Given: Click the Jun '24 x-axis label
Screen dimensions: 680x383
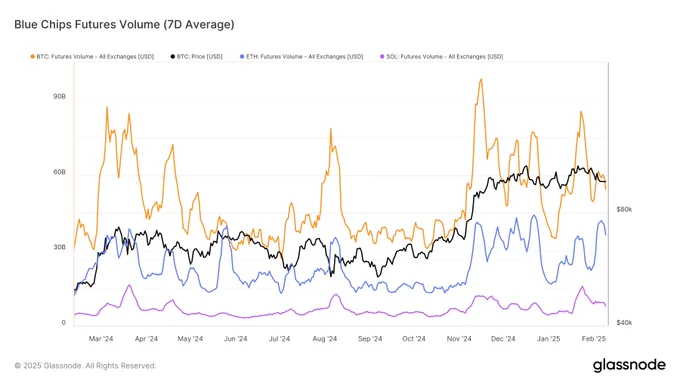Looking at the screenshot, I should (235, 339).
